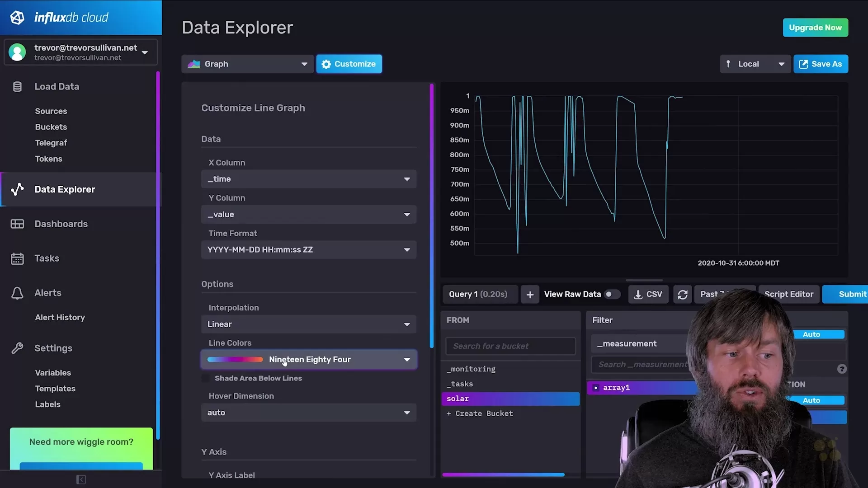Switch to the Script Editor
This screenshot has height=488, width=868.
click(x=788, y=294)
